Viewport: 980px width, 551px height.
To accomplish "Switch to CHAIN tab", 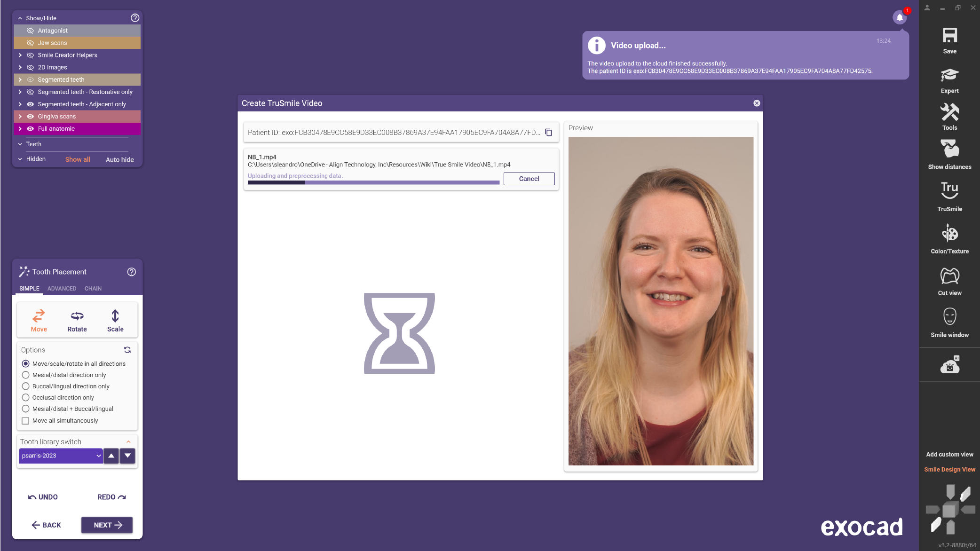I will click(93, 289).
